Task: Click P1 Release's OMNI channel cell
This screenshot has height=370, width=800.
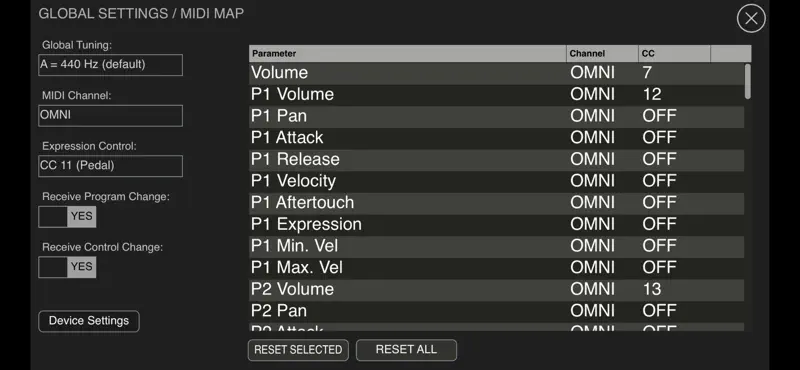Action: (x=592, y=160)
